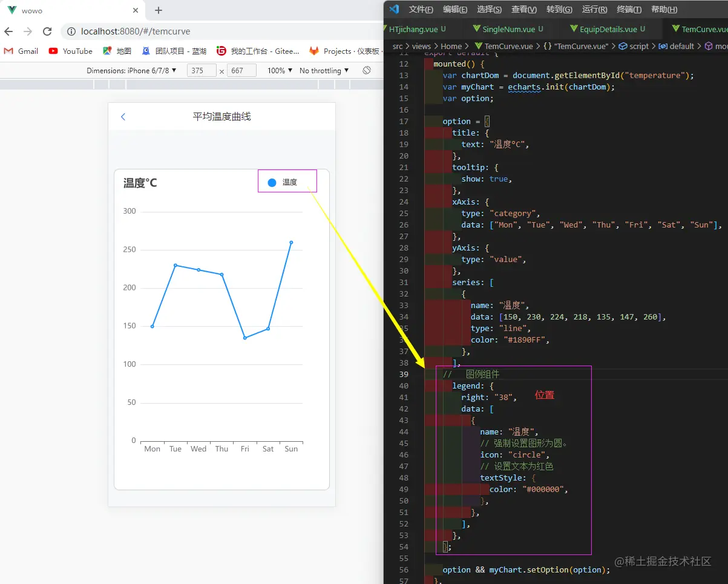This screenshot has width=728, height=584.
Task: Open the 选择(S) menu
Action: [x=490, y=9]
